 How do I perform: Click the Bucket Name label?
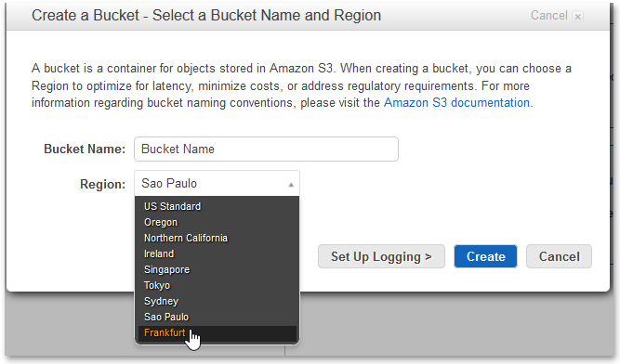coord(85,149)
